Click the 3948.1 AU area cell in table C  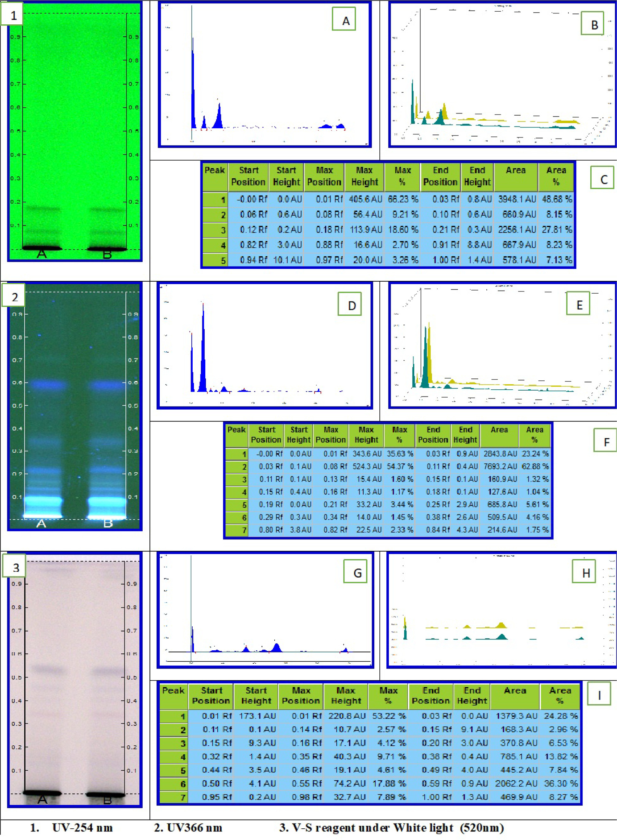point(517,199)
